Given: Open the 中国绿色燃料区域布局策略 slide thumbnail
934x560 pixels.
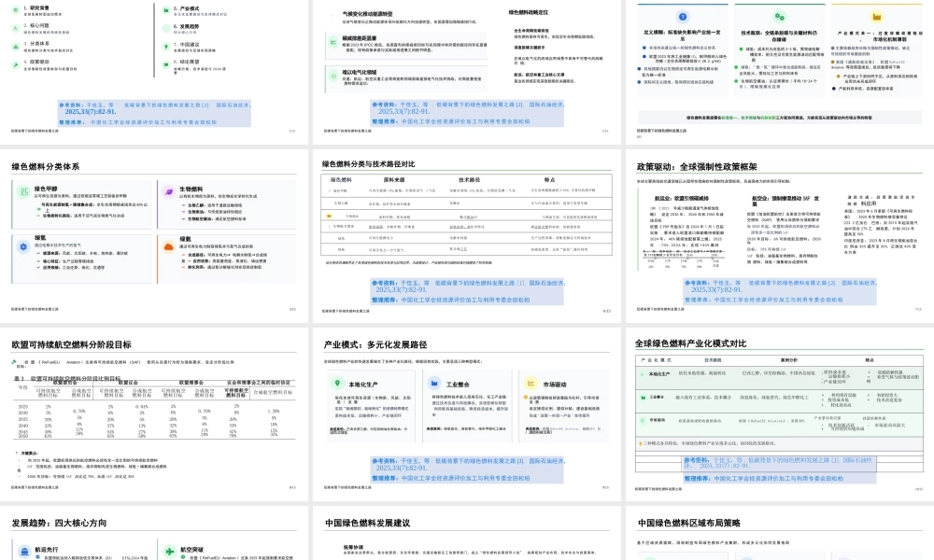Looking at the screenshot, I should [778, 537].
